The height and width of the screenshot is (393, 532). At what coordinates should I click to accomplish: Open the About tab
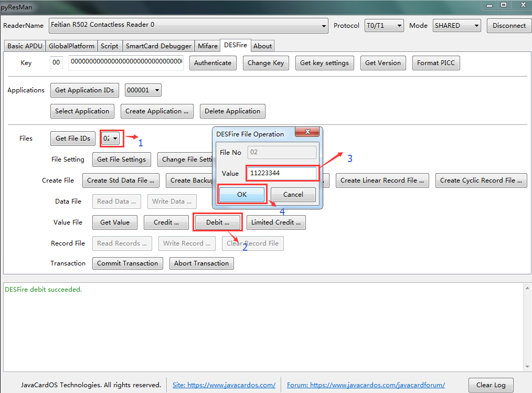(x=263, y=46)
